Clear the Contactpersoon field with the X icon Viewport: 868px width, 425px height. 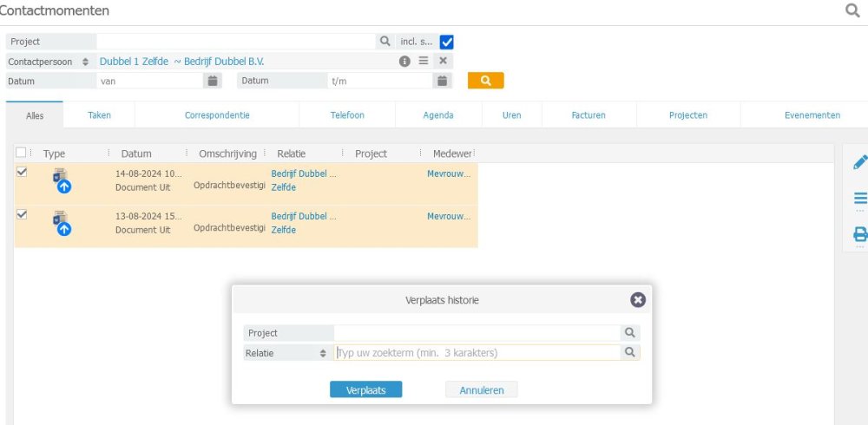coord(443,62)
